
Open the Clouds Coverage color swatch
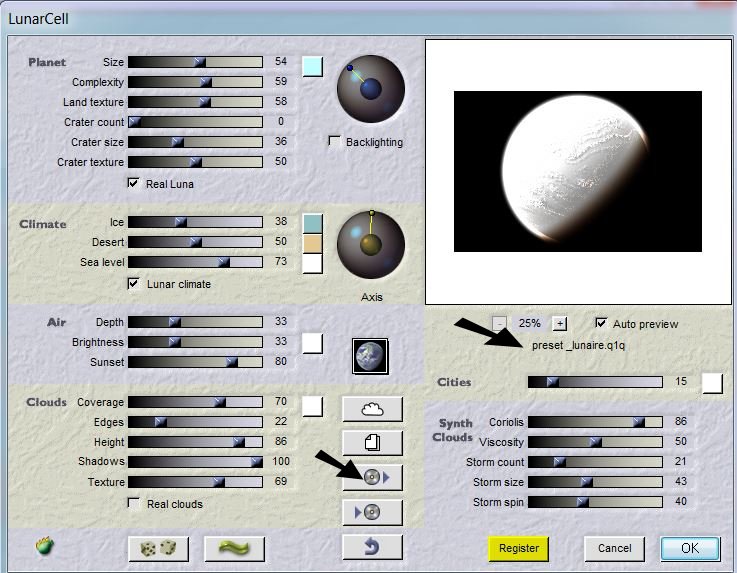click(313, 406)
